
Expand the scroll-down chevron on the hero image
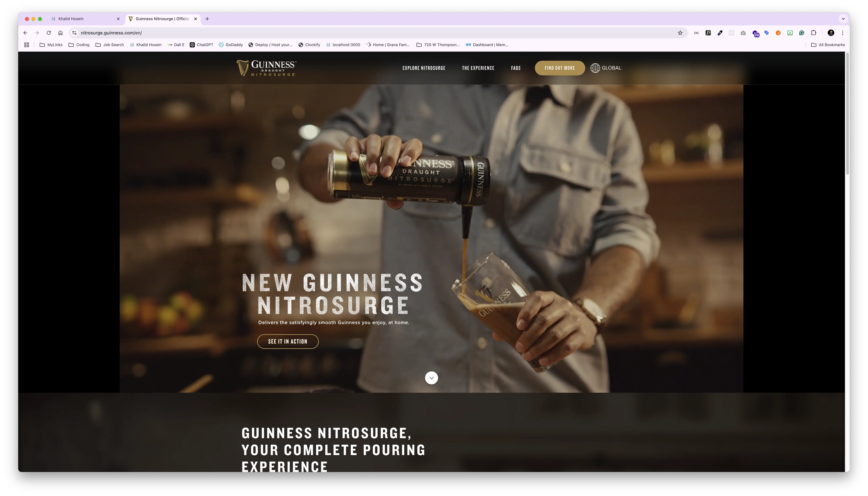point(431,378)
